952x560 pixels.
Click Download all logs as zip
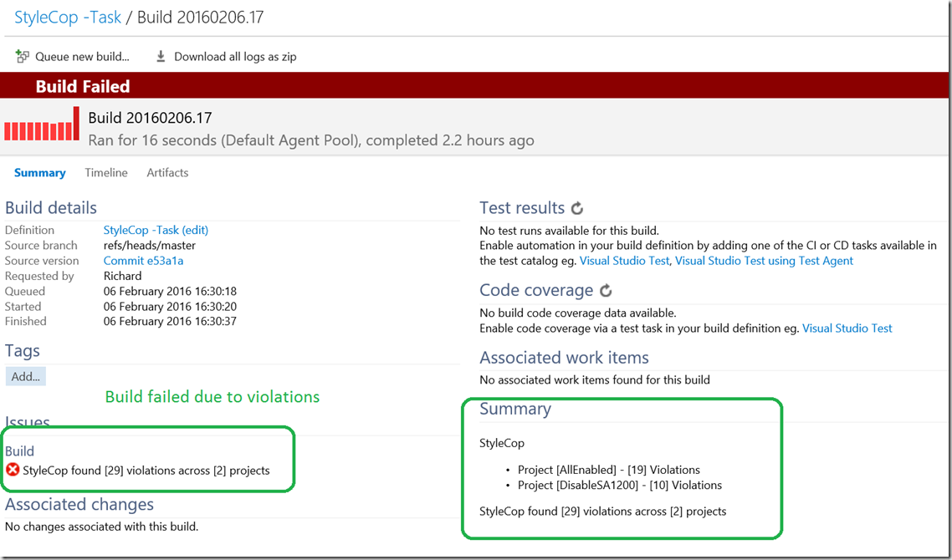click(227, 57)
